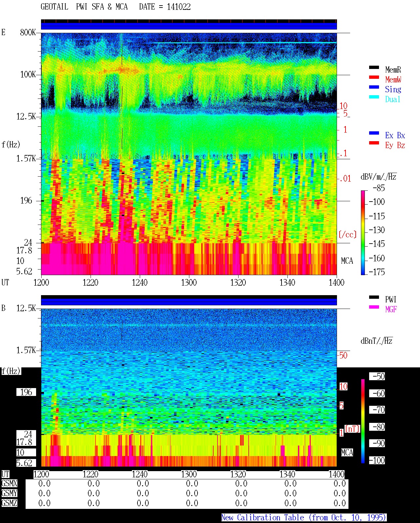Click the red MemW legend swatch
420x523 pixels.
point(374,77)
